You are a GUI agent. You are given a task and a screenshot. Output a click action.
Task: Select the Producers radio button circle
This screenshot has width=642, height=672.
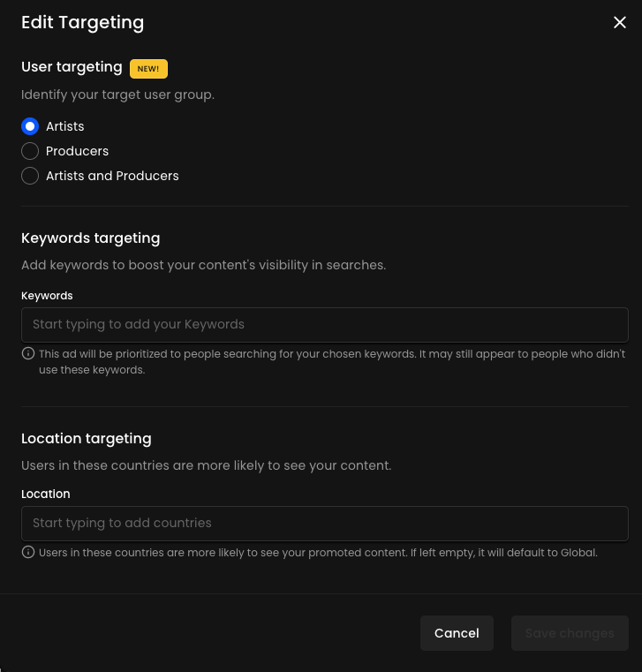(x=30, y=151)
